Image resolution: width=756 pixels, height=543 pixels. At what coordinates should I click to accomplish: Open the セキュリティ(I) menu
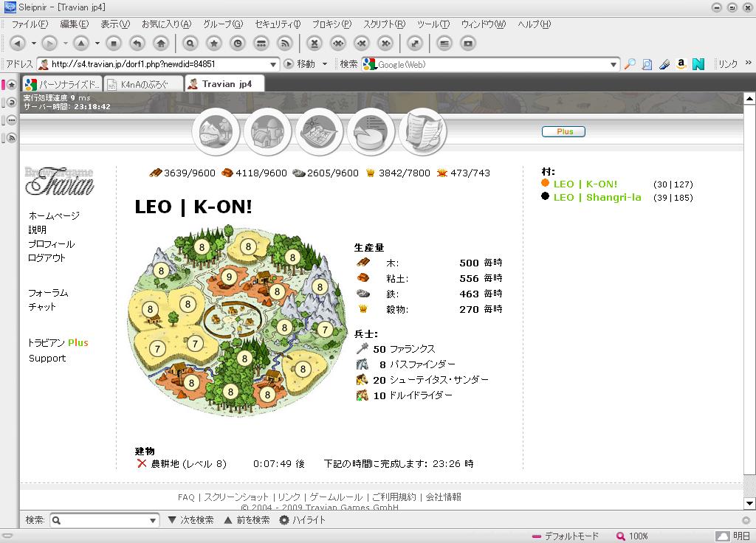(x=278, y=24)
